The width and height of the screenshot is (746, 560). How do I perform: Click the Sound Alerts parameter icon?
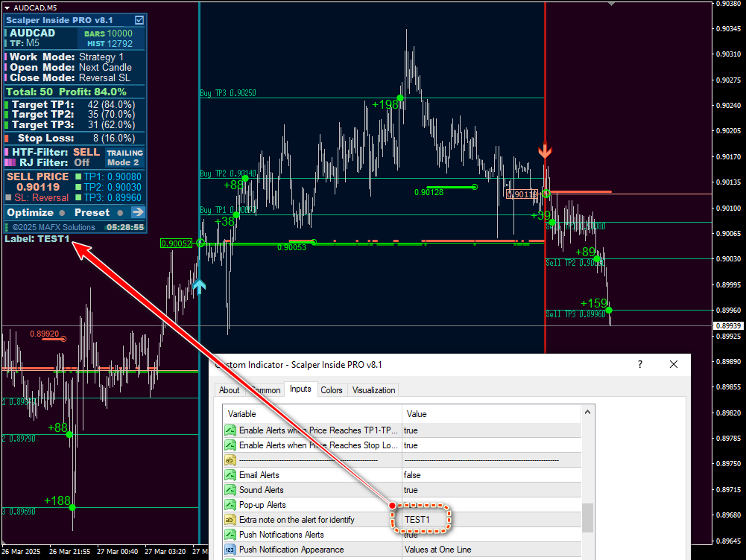point(230,490)
